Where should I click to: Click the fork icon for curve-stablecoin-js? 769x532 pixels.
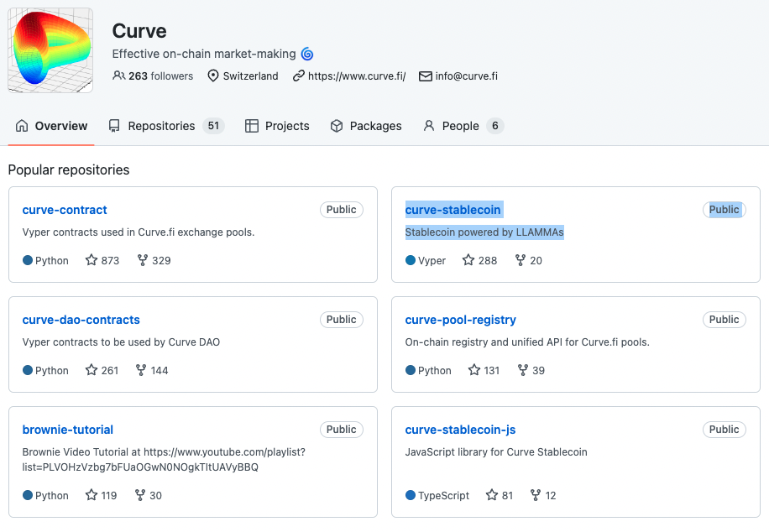[536, 495]
